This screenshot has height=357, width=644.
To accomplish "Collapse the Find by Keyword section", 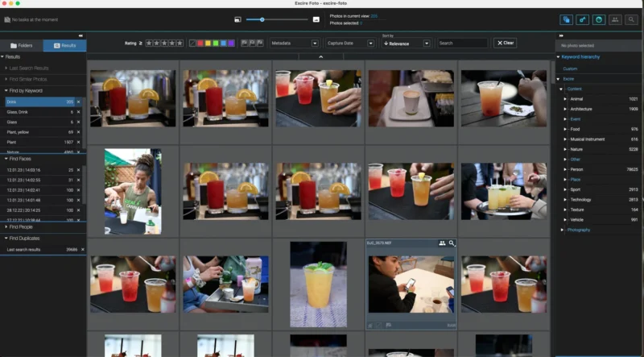I will click(x=6, y=90).
